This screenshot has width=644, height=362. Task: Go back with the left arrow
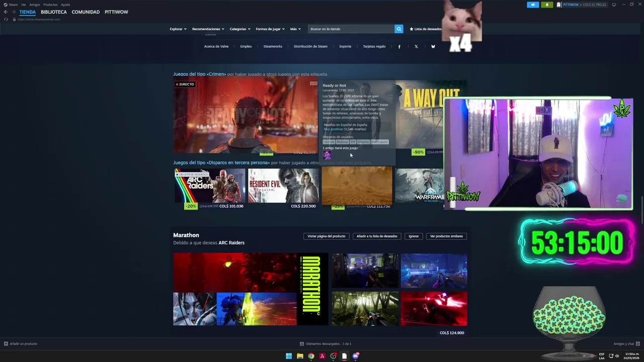pyautogui.click(x=6, y=12)
